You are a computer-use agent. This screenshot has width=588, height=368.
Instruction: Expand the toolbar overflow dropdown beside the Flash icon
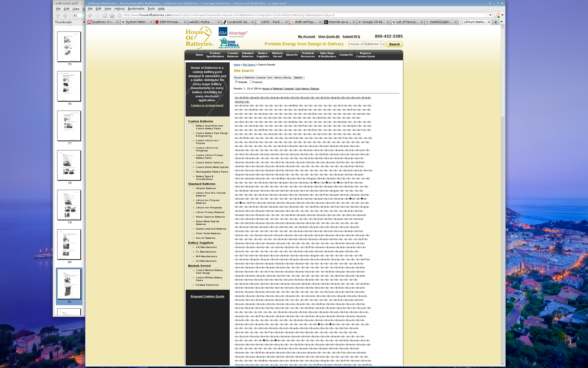[x=502, y=15]
